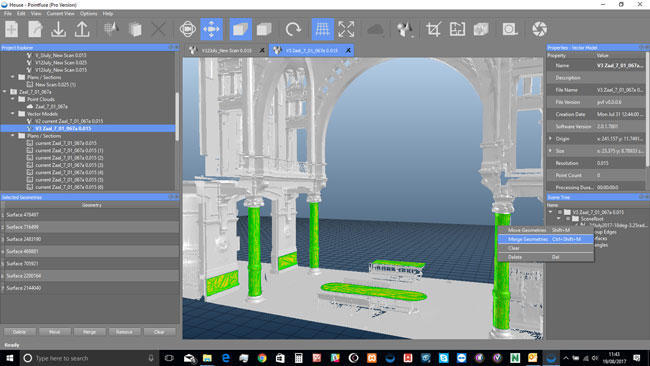Click the 3D section cube icon

click(x=481, y=29)
